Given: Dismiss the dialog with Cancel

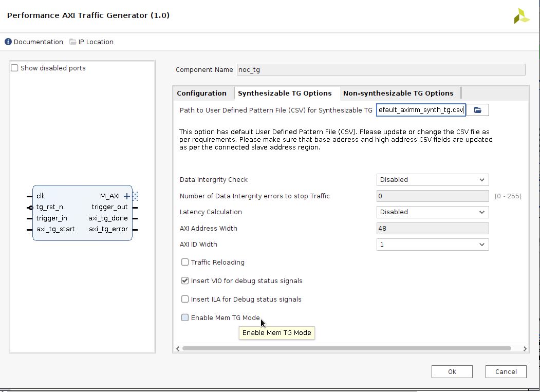Looking at the screenshot, I should (505, 371).
